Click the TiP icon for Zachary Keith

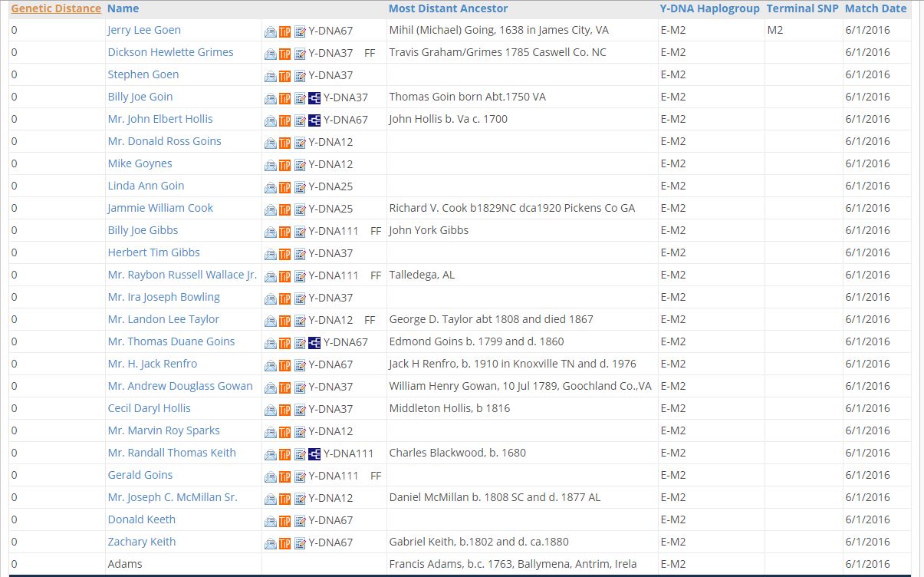tap(284, 543)
